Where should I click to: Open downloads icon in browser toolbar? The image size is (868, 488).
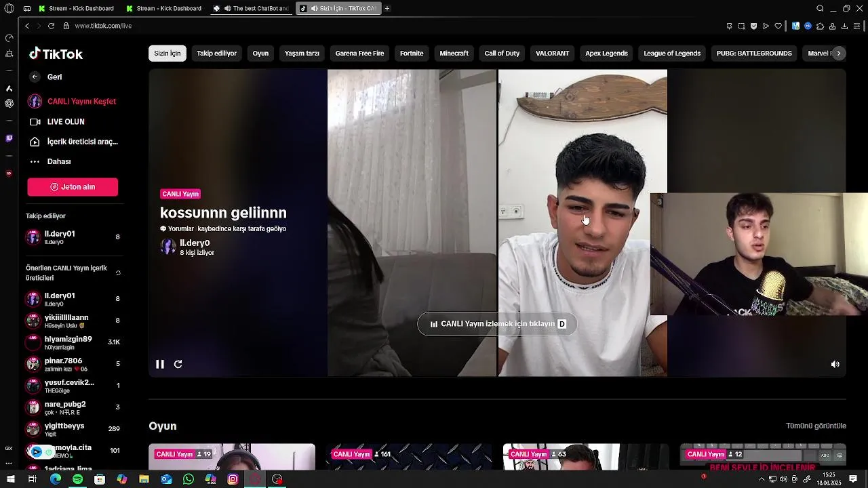(x=844, y=26)
